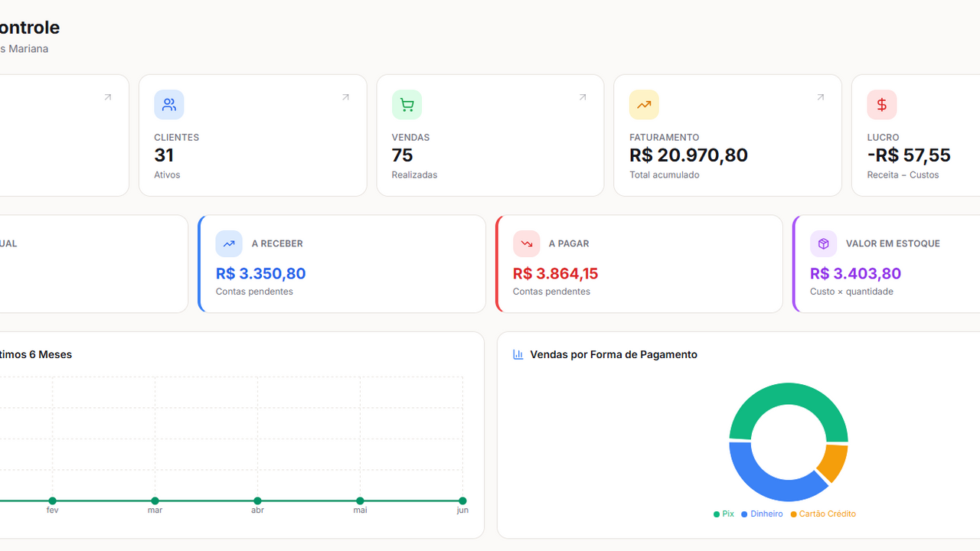The width and height of the screenshot is (980, 551).
Task: Click the Vendas por Forma de Pagamento title
Action: [614, 354]
